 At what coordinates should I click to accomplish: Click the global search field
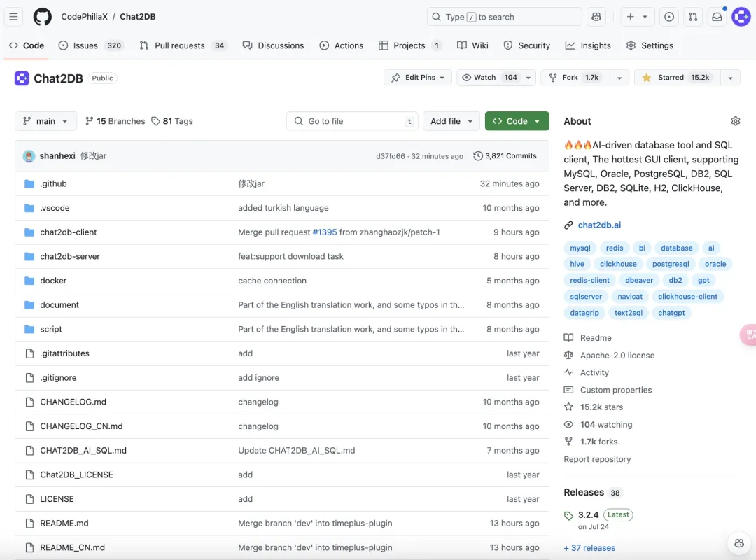pyautogui.click(x=504, y=17)
